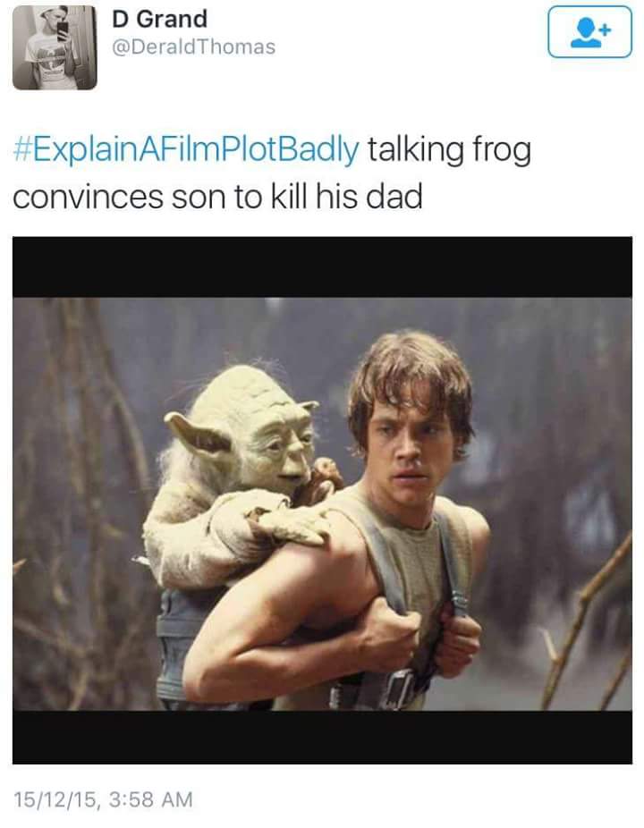
Task: Click the text 'convinces son to kill his dad'
Action: (x=217, y=197)
